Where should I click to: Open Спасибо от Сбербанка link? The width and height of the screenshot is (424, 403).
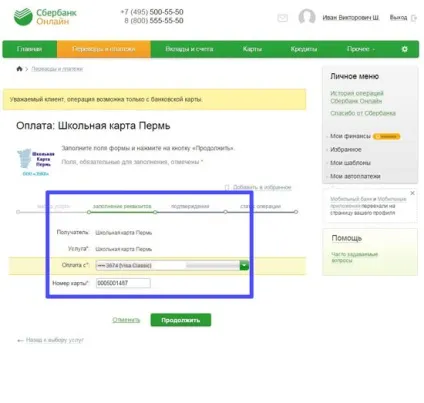click(363, 113)
